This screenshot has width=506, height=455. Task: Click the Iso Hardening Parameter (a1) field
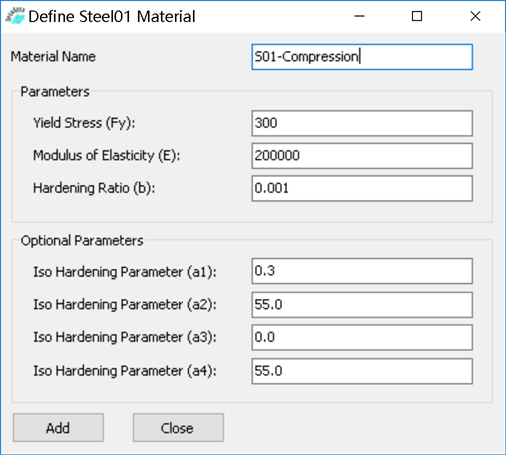(362, 271)
